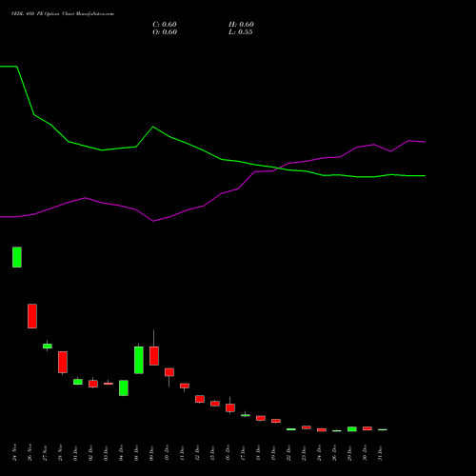Click the 29 Dec date label
476x476 pixels.
349,453
